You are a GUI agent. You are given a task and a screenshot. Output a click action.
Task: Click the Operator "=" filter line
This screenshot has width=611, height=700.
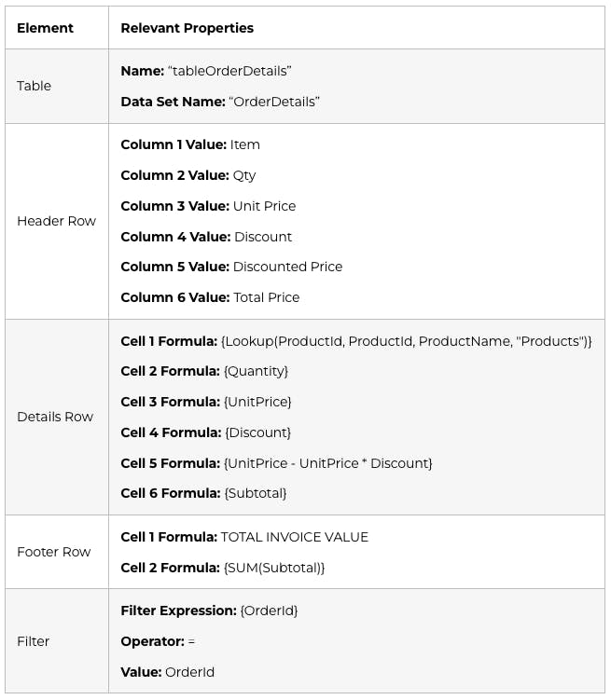coord(158,641)
